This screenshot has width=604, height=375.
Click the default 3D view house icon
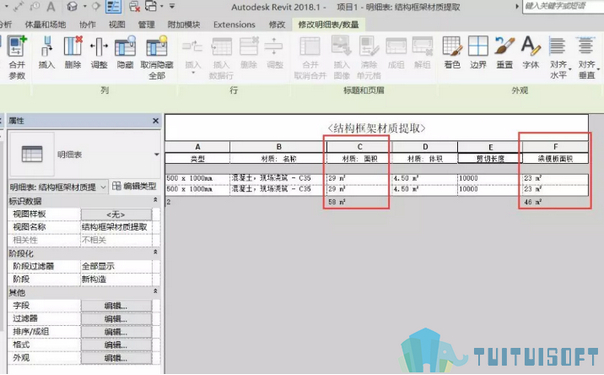[x=72, y=7]
